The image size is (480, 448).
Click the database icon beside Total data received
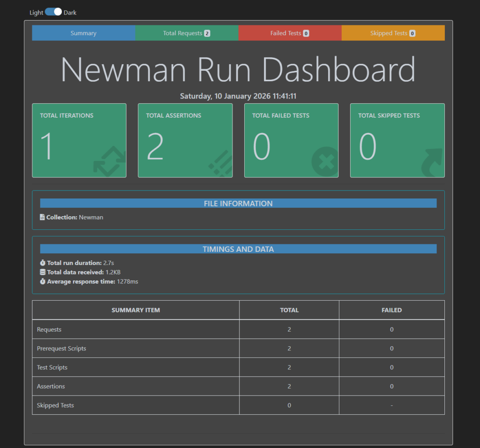43,272
